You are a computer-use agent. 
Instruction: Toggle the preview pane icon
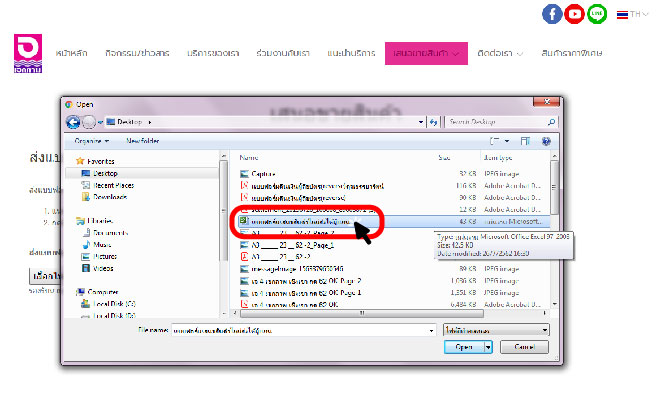pyautogui.click(x=525, y=141)
